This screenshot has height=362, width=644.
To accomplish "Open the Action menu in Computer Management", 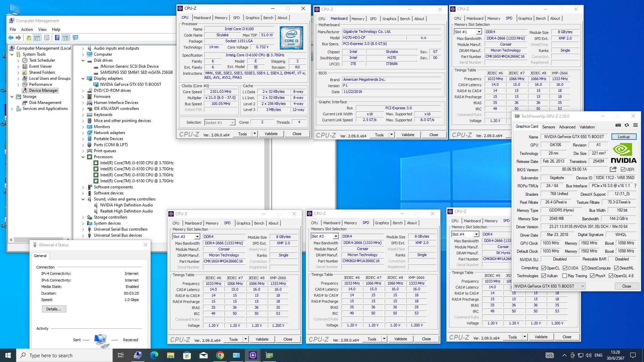I will click(x=27, y=29).
